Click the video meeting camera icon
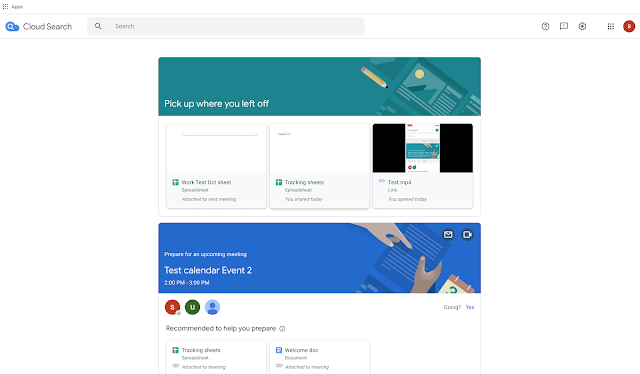The width and height of the screenshot is (640, 374). pyautogui.click(x=467, y=234)
